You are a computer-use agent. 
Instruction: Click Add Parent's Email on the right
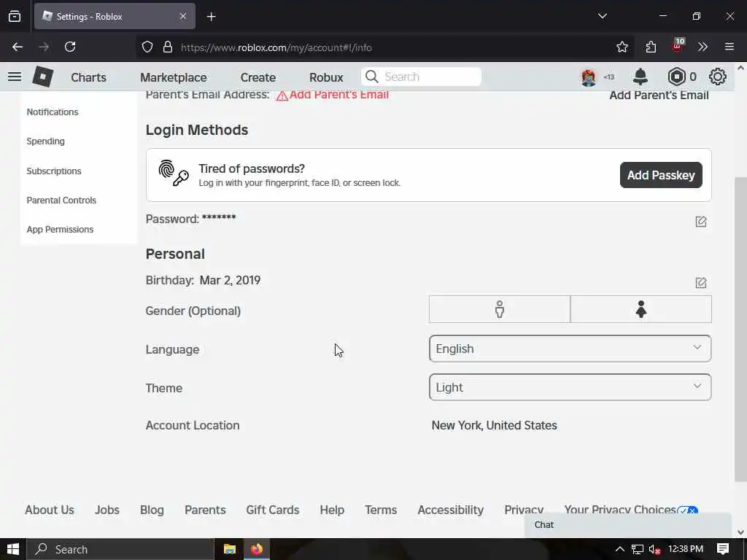click(659, 96)
